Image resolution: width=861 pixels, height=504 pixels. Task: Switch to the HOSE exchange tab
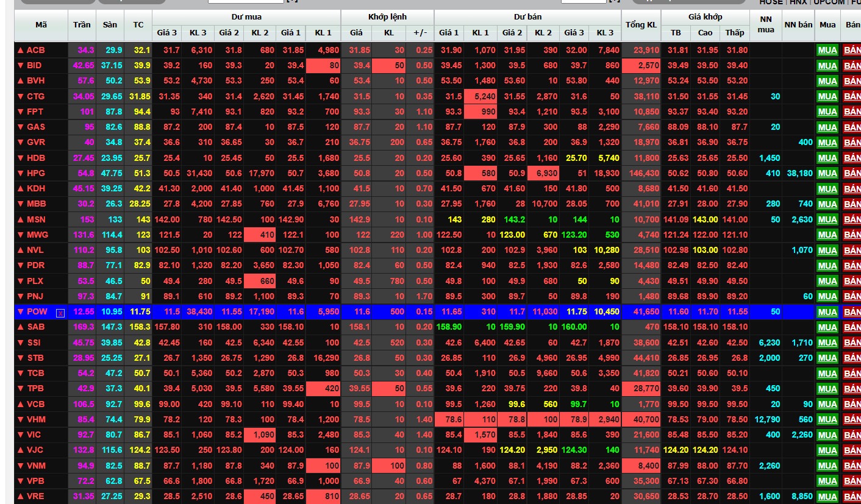[x=771, y=2]
